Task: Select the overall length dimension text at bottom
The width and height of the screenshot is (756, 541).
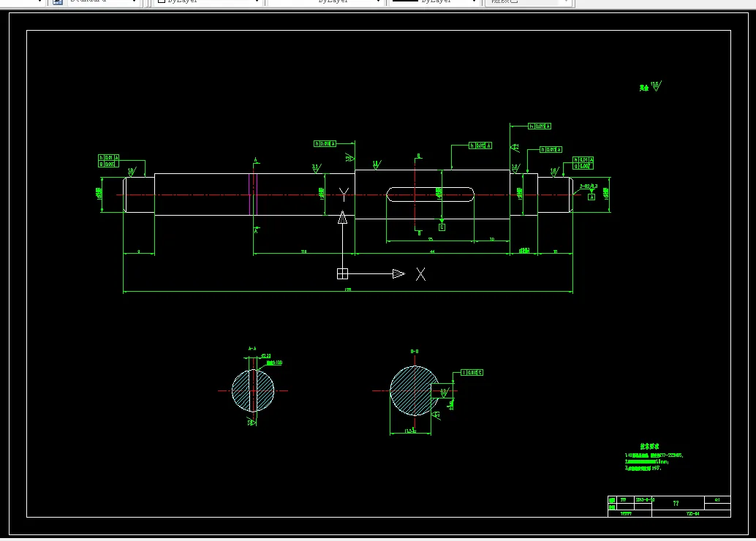Action: (347, 290)
